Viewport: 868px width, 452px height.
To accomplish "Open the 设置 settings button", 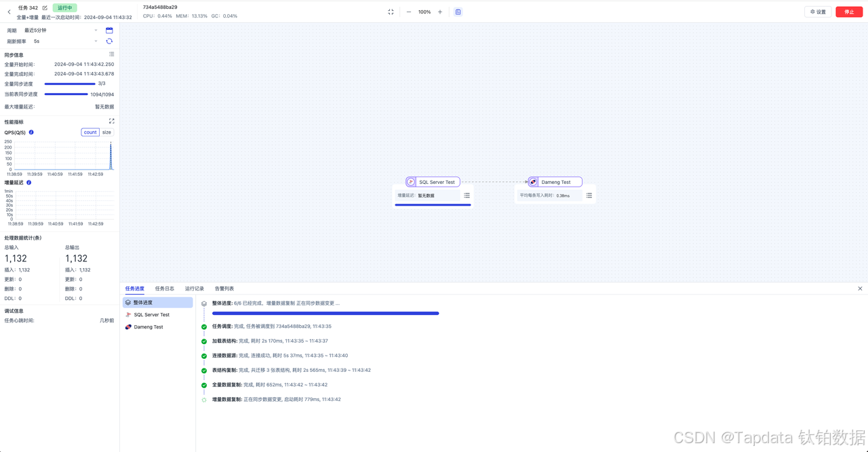I will click(818, 12).
